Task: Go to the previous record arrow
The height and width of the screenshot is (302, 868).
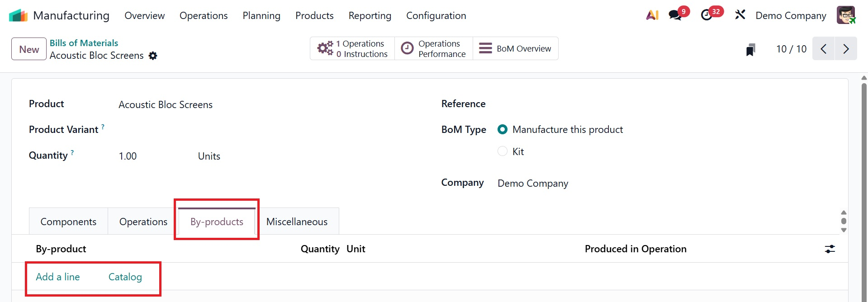Action: coord(824,49)
